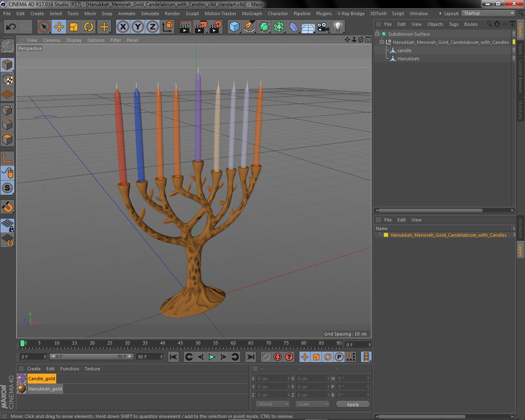This screenshot has width=525, height=420.
Task: Enable Axis mode tool
Action: pos(7,158)
